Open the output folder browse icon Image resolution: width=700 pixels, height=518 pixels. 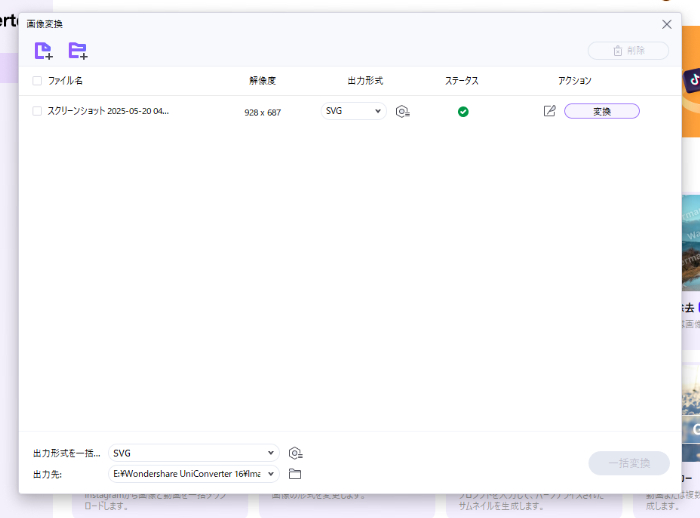(295, 474)
